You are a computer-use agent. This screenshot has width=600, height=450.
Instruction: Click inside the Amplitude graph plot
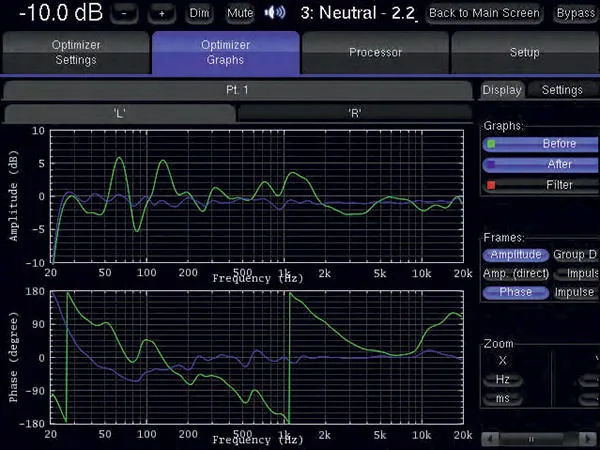257,196
